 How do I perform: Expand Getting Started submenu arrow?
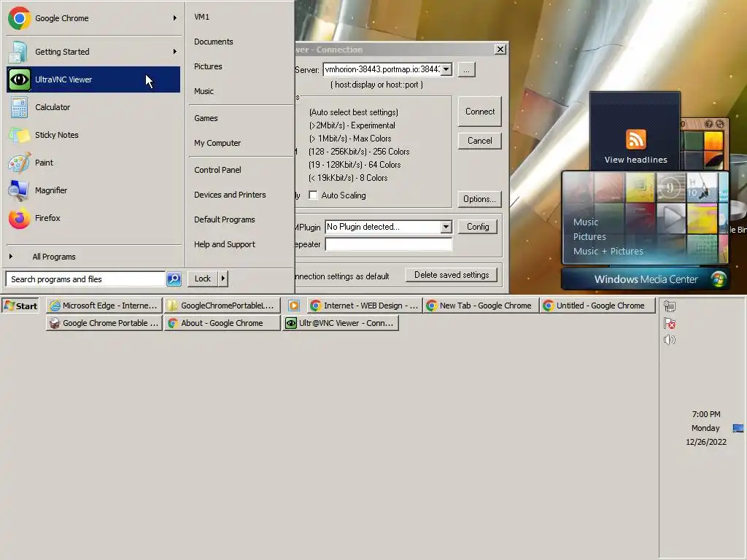pyautogui.click(x=175, y=52)
